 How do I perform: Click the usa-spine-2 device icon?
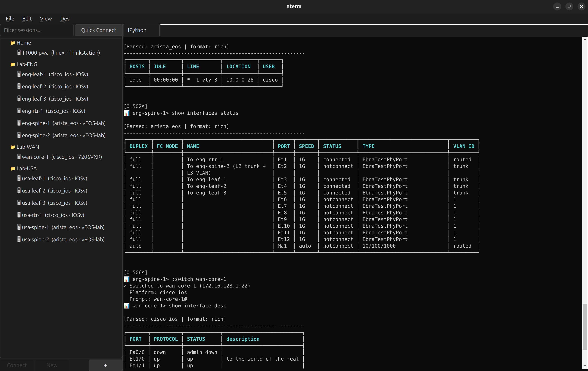[x=19, y=239]
